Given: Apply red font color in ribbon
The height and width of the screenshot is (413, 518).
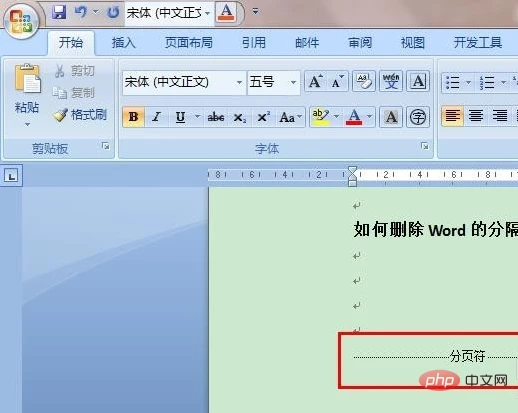Looking at the screenshot, I should (x=354, y=117).
